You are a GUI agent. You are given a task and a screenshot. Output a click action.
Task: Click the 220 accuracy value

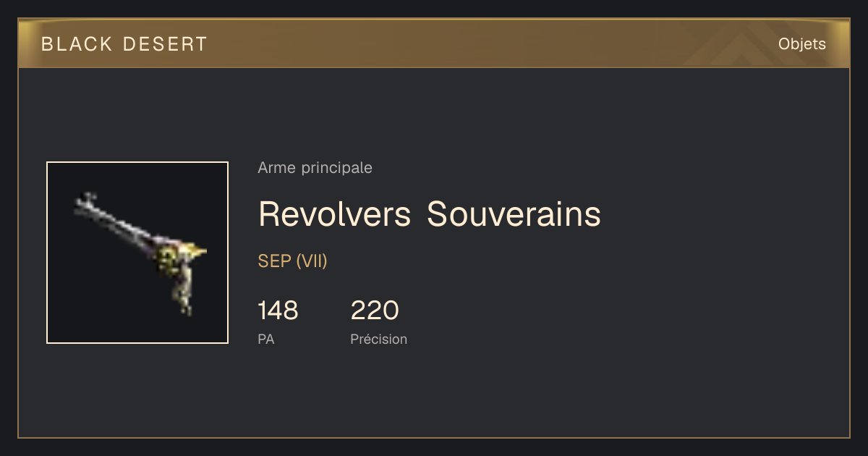pyautogui.click(x=375, y=311)
